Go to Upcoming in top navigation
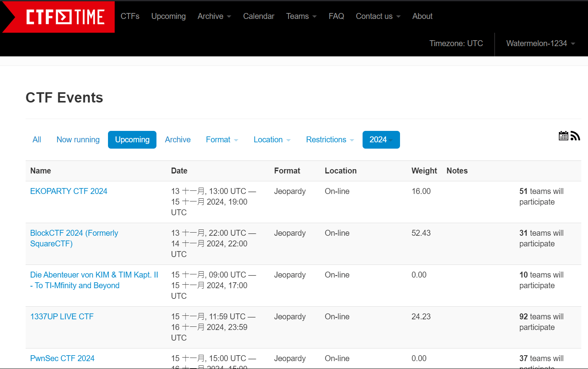Viewport: 588px width, 369px height. 168,16
